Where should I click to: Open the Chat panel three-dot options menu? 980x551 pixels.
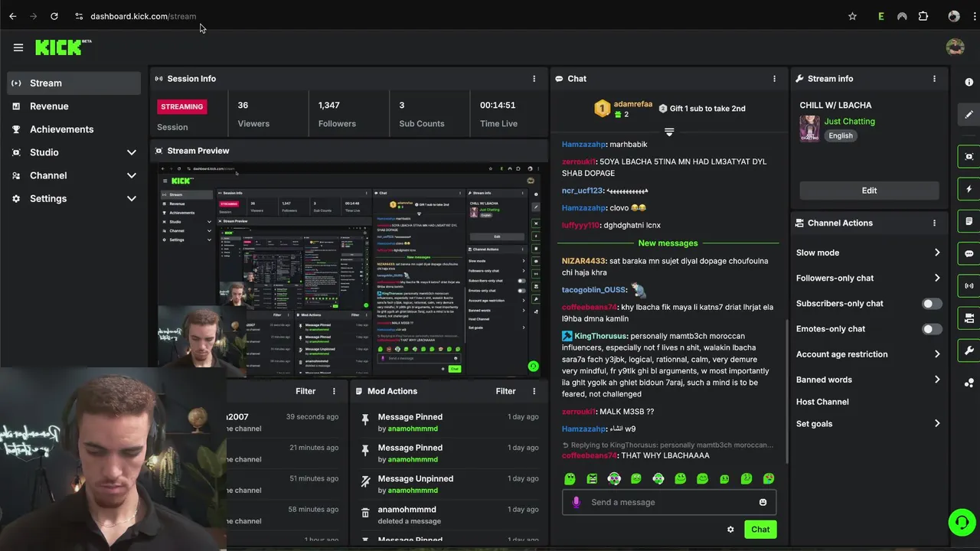point(774,79)
